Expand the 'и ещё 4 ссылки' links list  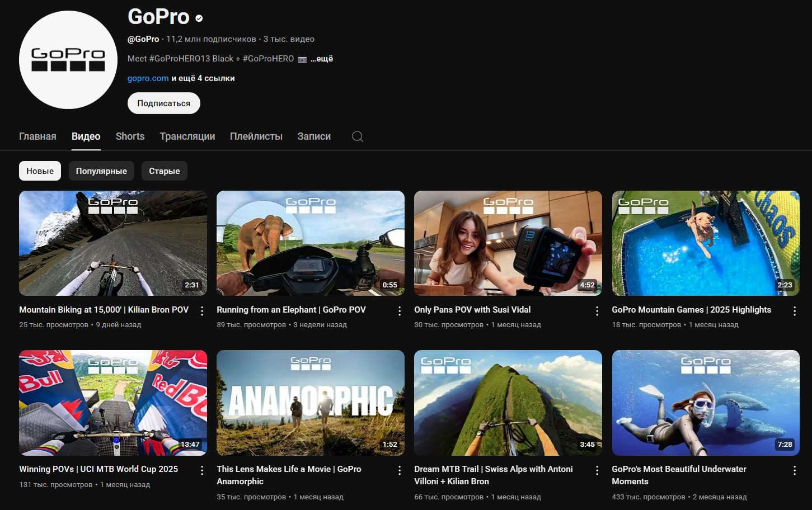(203, 78)
